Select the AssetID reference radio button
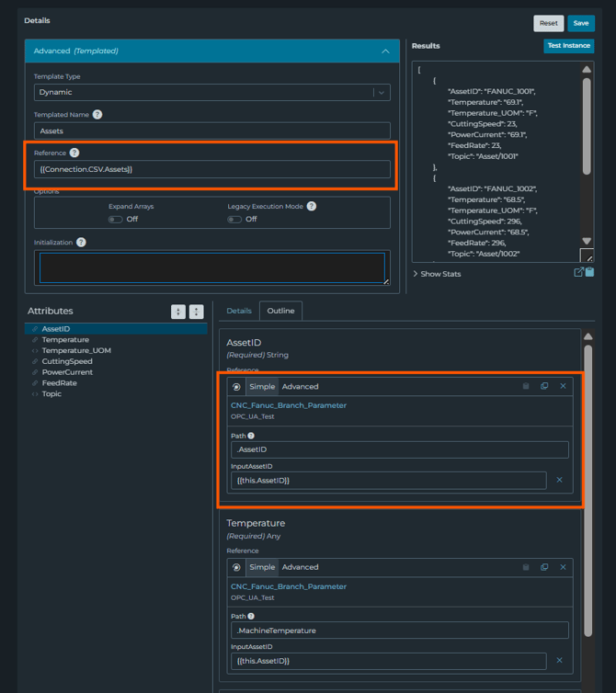Screen dimensions: 616x693 coord(236,387)
